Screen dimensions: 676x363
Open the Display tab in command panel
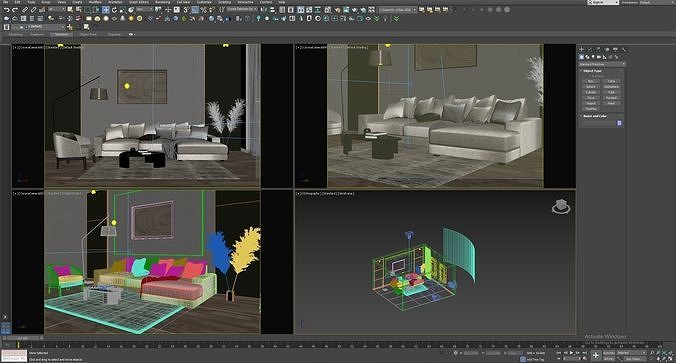[x=615, y=49]
